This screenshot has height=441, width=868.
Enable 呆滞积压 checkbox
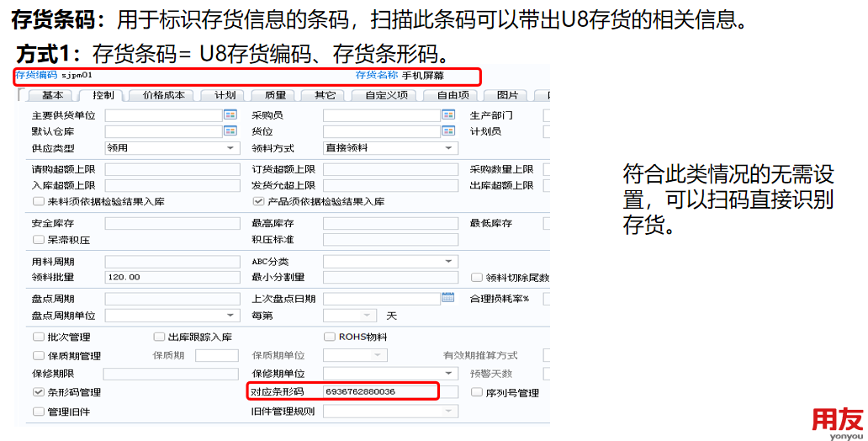[38, 240]
